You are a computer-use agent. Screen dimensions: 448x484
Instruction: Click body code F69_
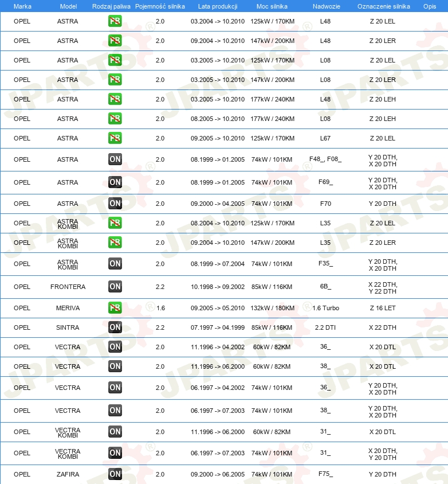[x=325, y=182]
